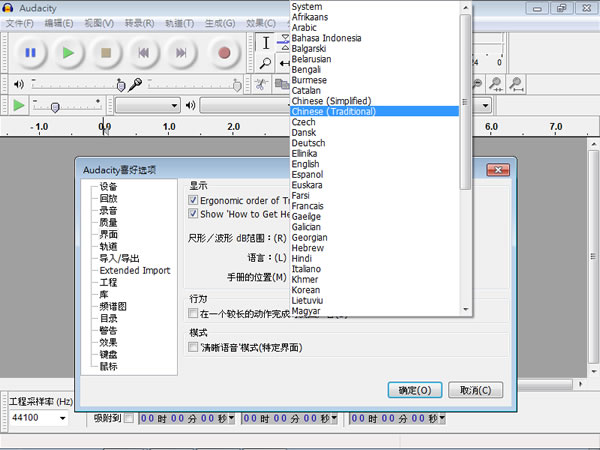Screen dimensions: 600x450
Task: Click the language list scroll-up arrow
Action: click(465, 7)
